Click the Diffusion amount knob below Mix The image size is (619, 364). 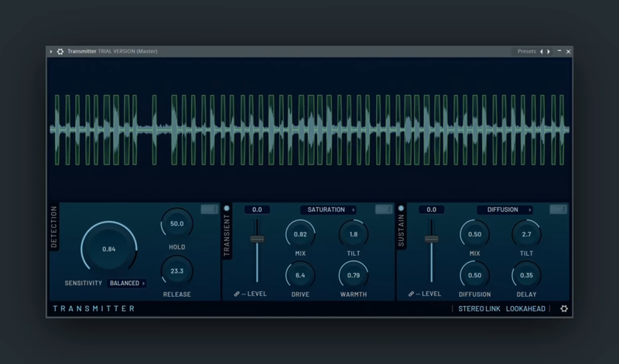474,275
